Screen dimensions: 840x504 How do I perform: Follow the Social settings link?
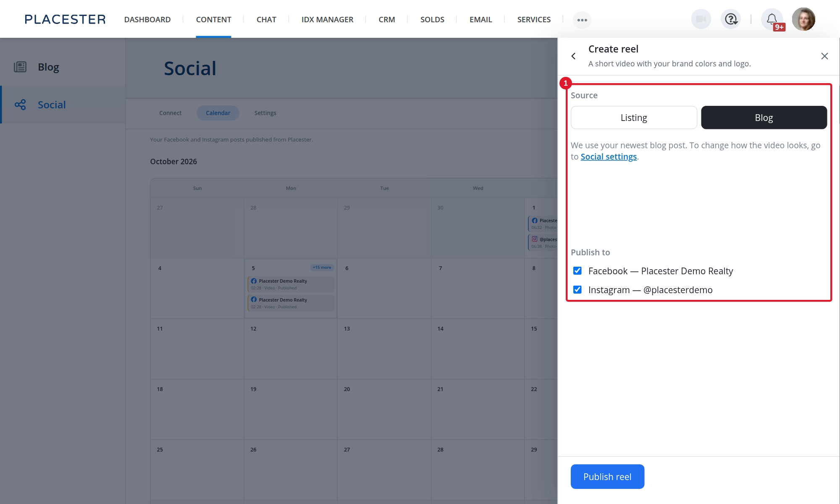tap(609, 157)
